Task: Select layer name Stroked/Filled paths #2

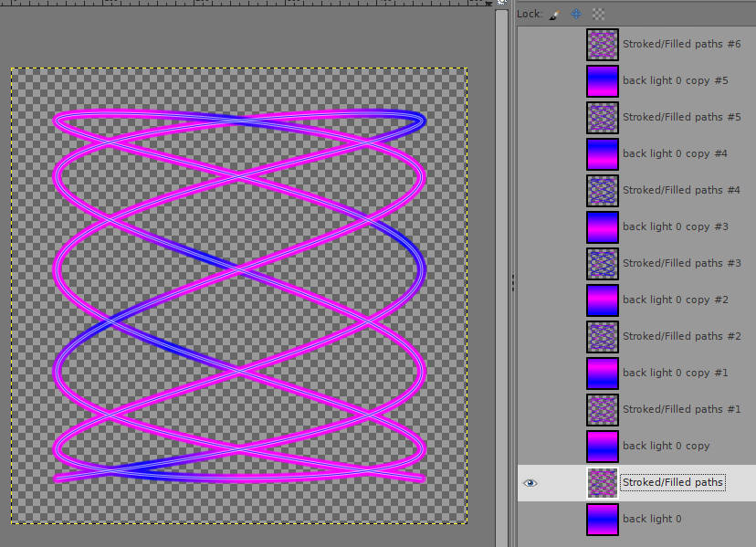Action: [681, 336]
